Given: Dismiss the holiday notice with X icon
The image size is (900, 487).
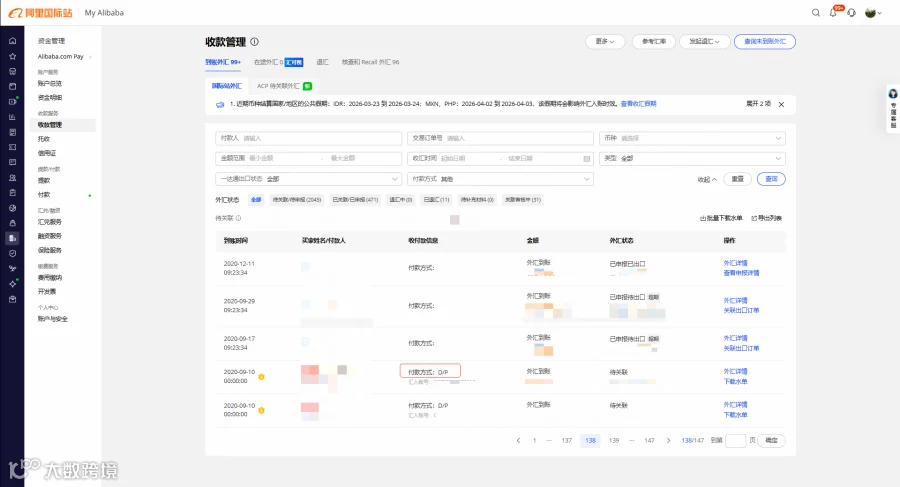Looking at the screenshot, I should point(781,105).
